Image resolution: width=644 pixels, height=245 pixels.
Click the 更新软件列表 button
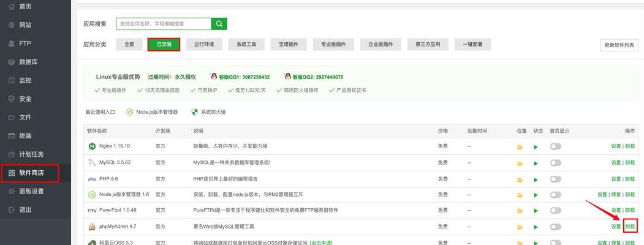[619, 45]
